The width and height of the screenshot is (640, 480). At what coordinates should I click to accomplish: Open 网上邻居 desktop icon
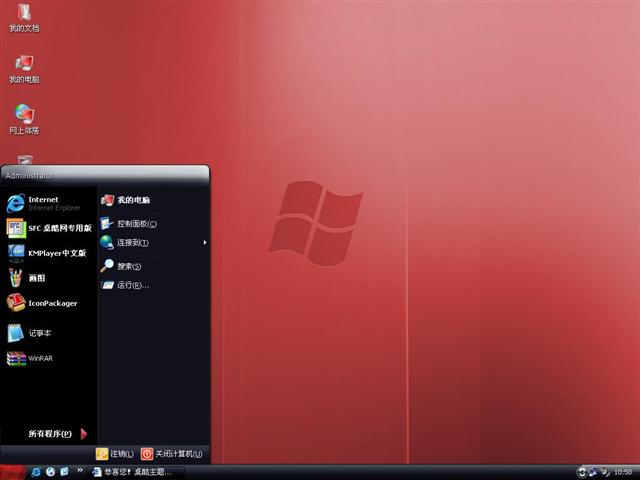point(24,119)
